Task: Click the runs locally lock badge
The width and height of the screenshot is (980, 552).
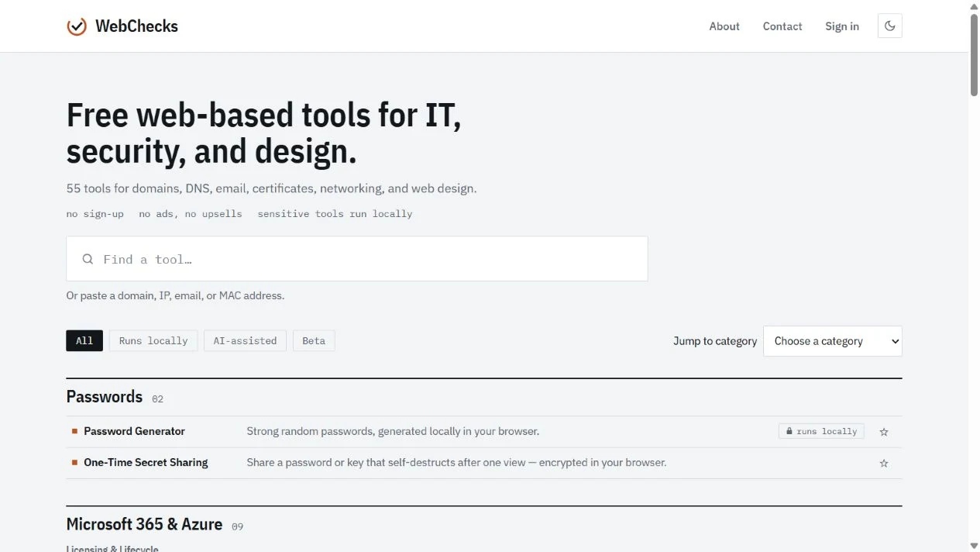Action: coord(821,431)
